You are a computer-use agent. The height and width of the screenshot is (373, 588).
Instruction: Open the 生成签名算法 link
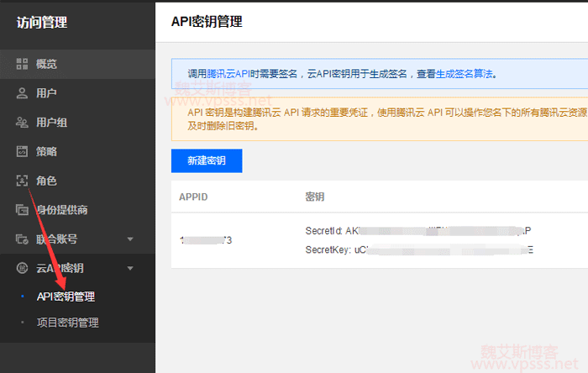pyautogui.click(x=465, y=74)
